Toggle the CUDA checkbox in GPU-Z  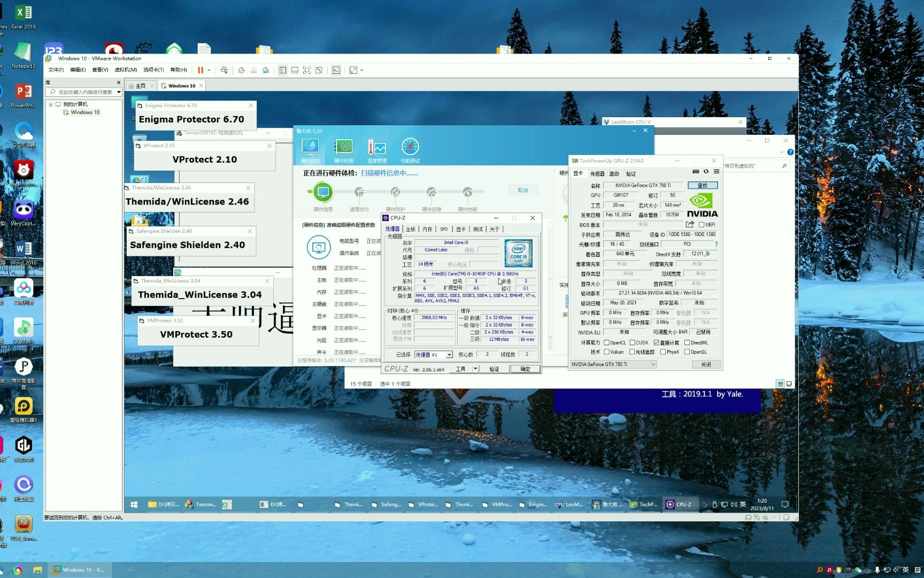tap(632, 343)
